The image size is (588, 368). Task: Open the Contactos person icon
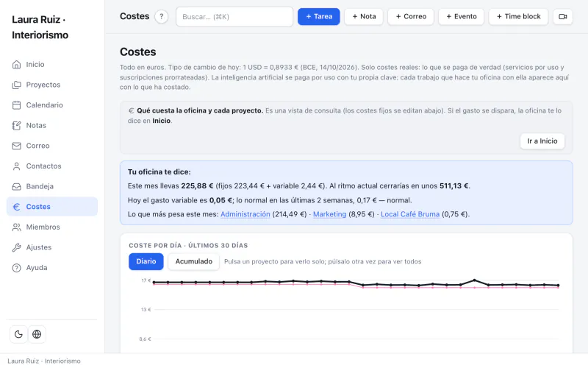click(16, 166)
